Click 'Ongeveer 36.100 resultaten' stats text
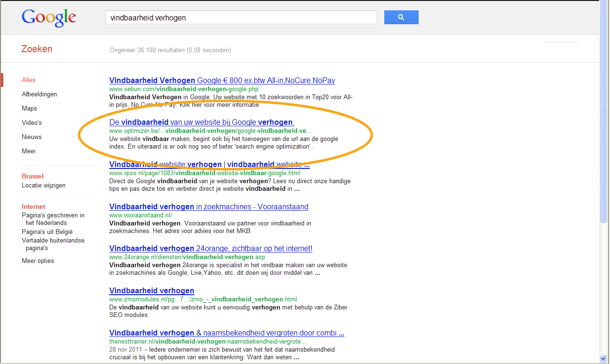The height and width of the screenshot is (364, 610). pos(170,50)
